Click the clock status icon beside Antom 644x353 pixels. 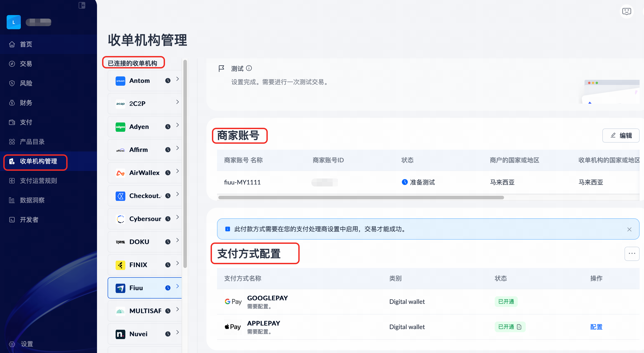[x=168, y=81]
